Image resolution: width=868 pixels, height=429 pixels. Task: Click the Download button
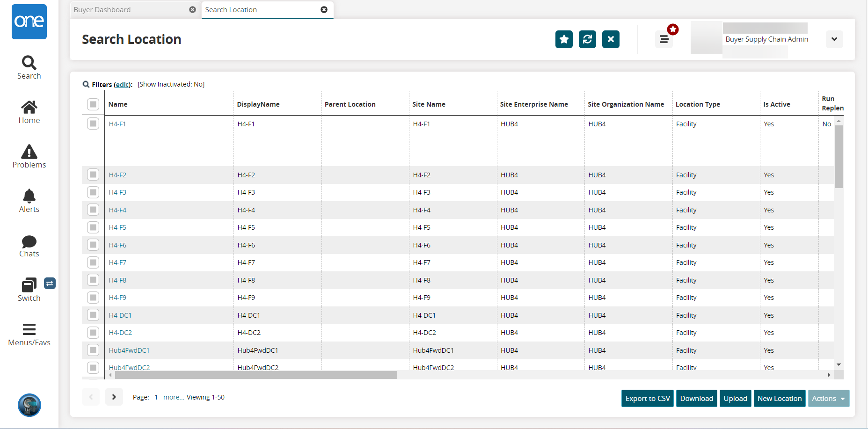(697, 399)
